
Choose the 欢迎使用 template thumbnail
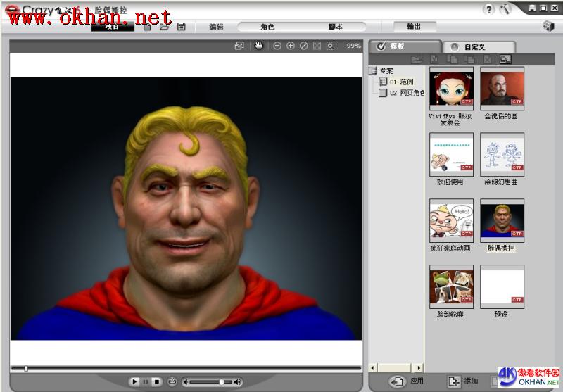(x=451, y=154)
